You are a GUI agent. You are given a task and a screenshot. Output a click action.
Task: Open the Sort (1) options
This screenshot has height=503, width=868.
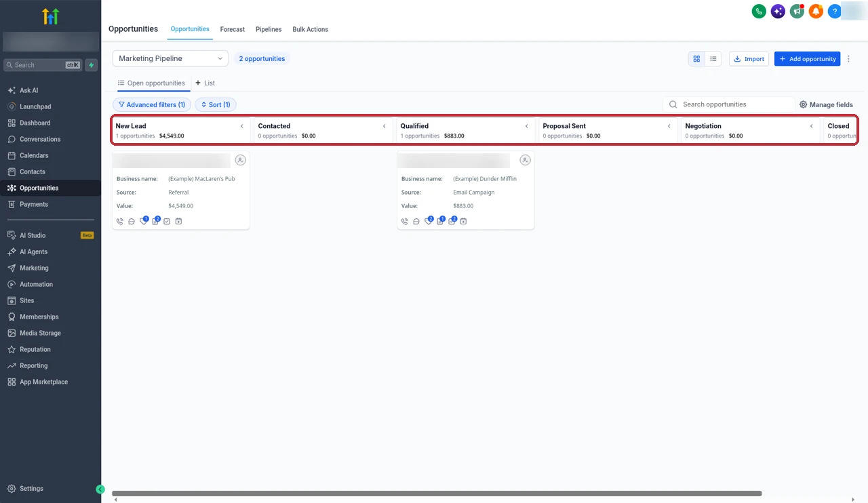(216, 105)
